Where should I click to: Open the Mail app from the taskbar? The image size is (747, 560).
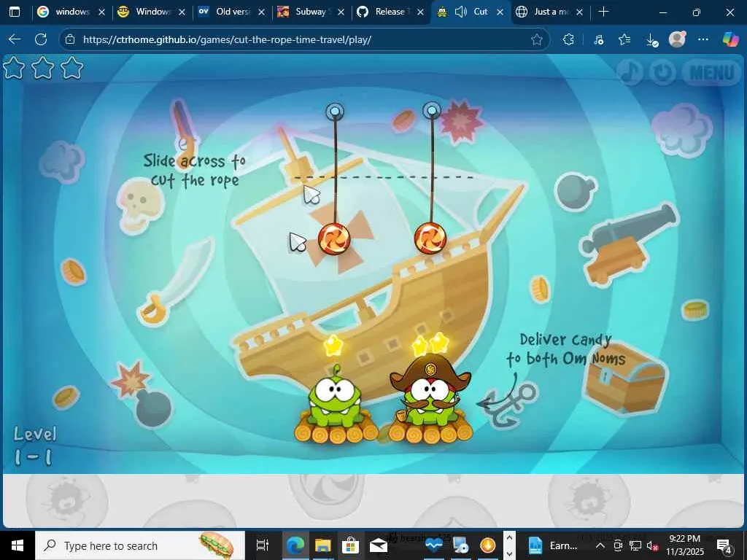[x=379, y=545]
